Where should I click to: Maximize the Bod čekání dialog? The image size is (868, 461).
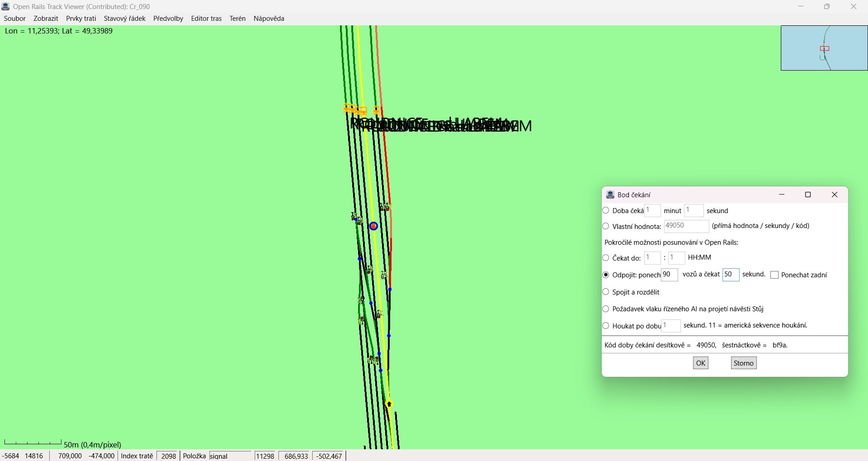pyautogui.click(x=808, y=195)
